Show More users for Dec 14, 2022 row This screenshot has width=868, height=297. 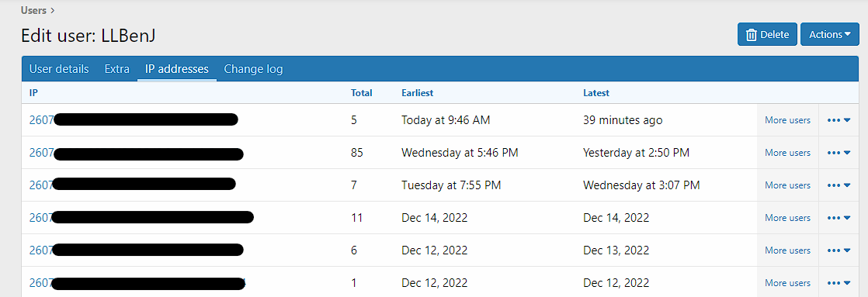tap(787, 218)
